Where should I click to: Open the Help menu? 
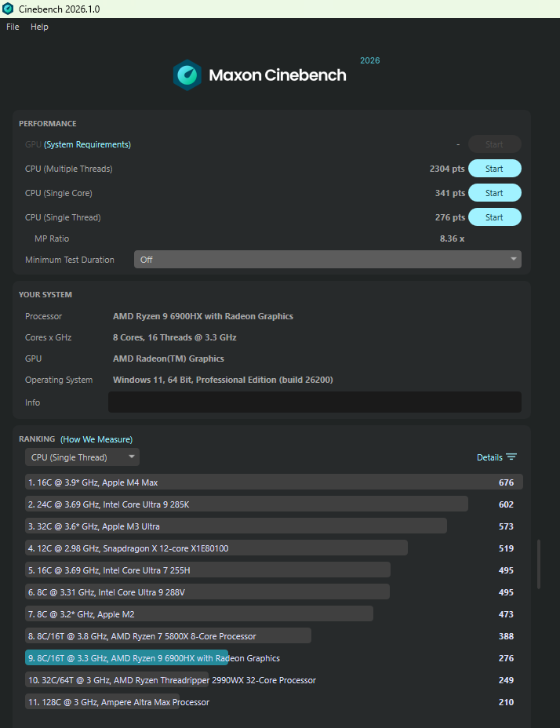point(39,27)
